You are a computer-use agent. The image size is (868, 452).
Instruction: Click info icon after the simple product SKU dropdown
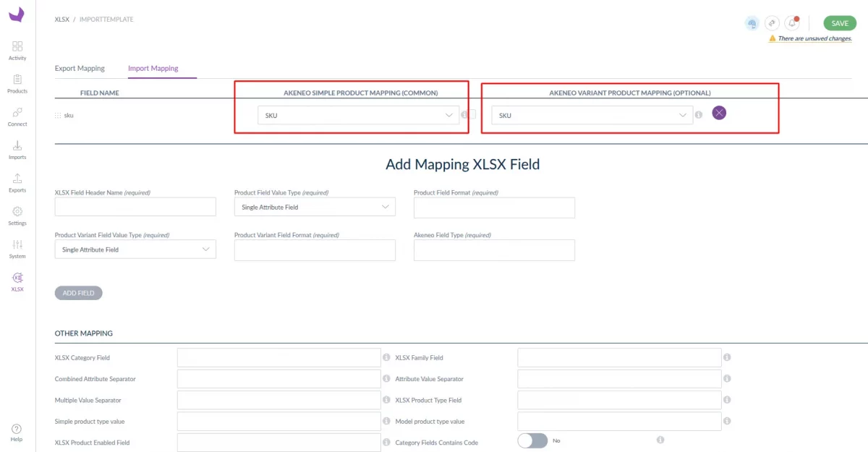464,114
